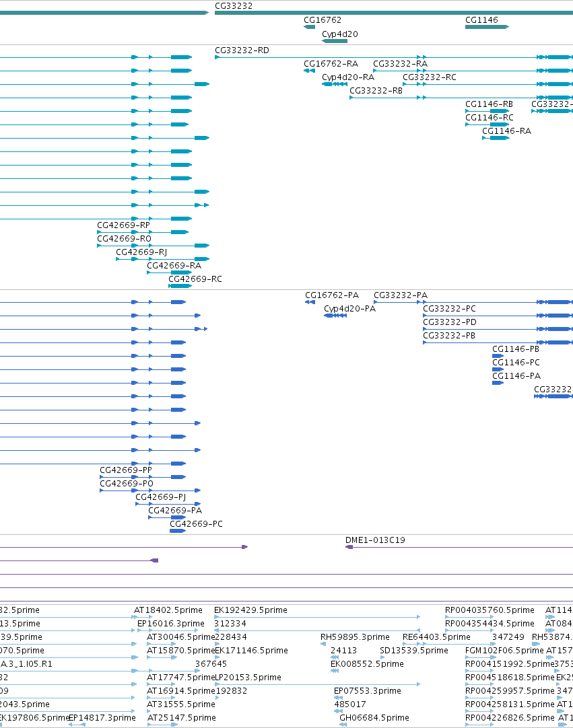Open EST FGM102F06.5prime
573x728 pixels.
504,651
